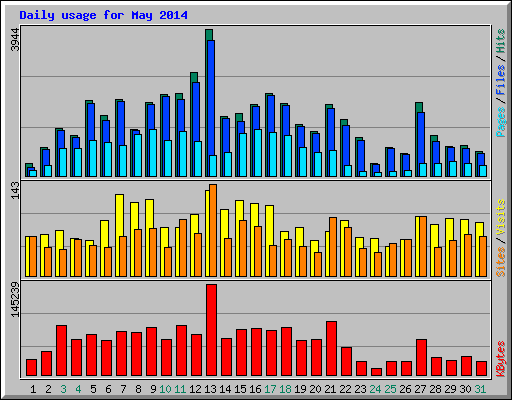
Task: Click the 3944 axis value
Action: coord(15,39)
